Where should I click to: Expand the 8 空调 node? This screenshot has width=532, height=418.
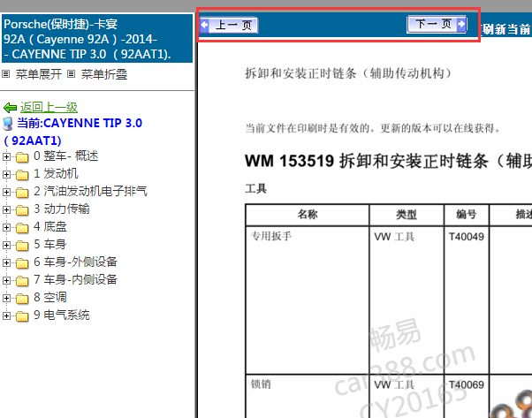(6, 298)
